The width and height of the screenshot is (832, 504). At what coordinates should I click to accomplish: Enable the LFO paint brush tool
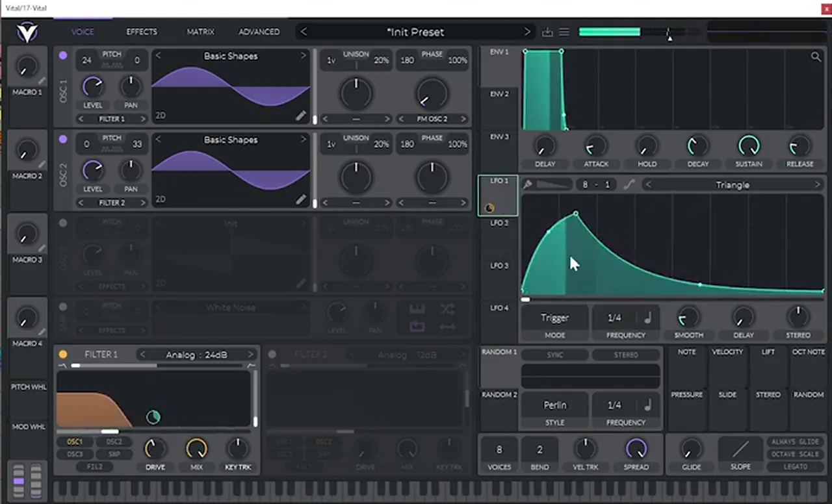tap(528, 185)
